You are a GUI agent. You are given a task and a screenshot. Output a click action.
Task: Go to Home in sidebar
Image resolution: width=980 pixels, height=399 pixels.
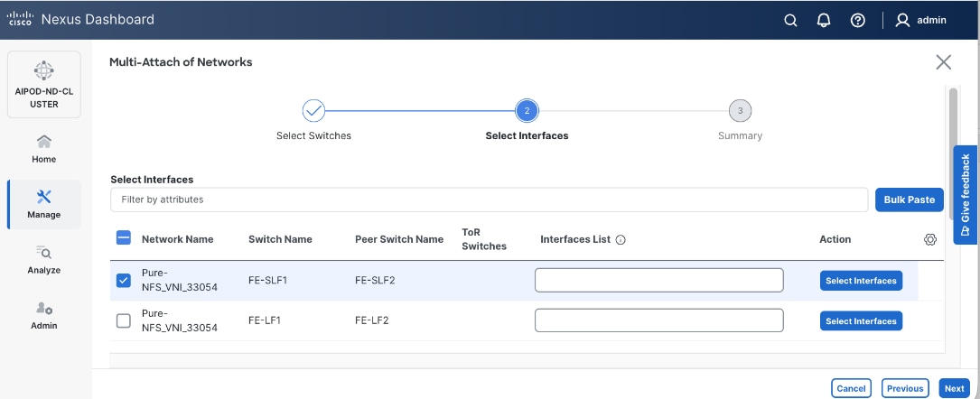[43, 149]
